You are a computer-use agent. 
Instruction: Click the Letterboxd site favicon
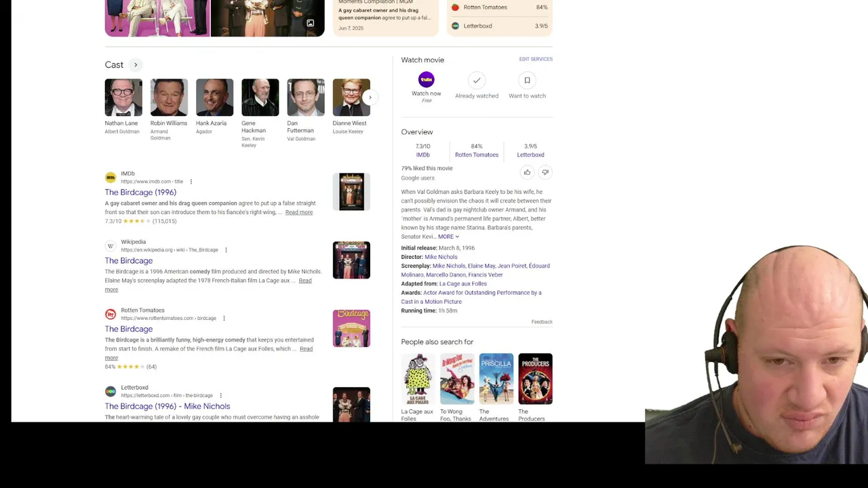111,392
